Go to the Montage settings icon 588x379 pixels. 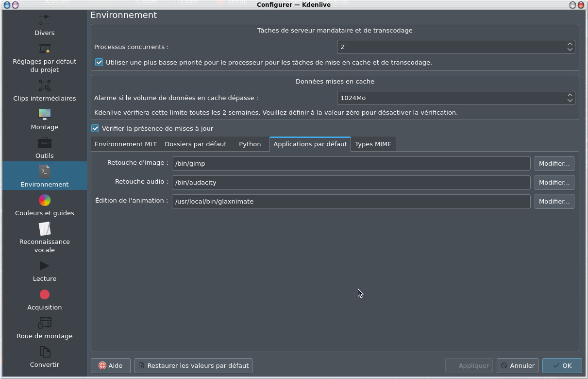[45, 115]
